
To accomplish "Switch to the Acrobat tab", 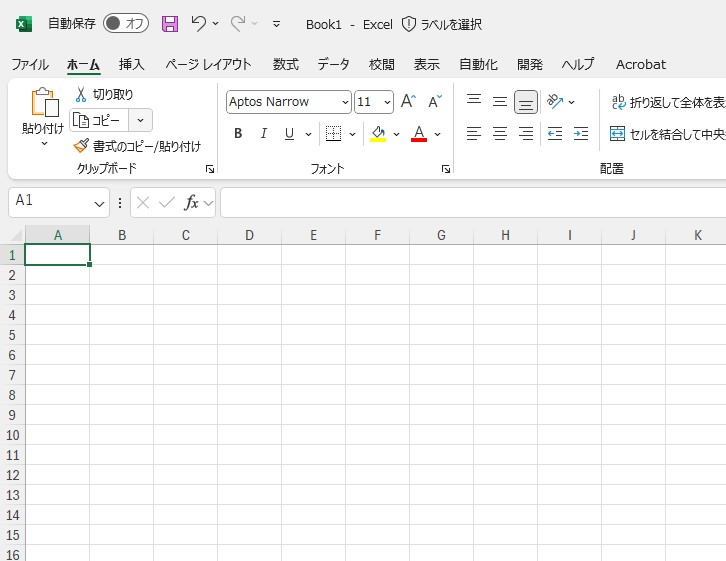I will click(x=641, y=64).
